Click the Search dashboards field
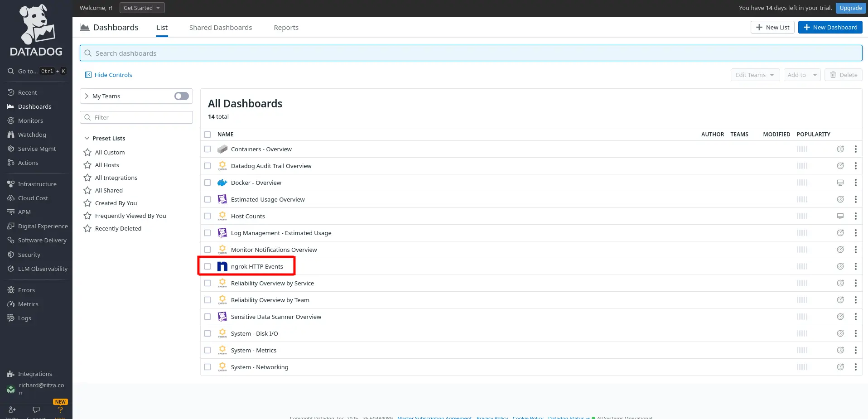The height and width of the screenshot is (419, 868). [x=471, y=53]
